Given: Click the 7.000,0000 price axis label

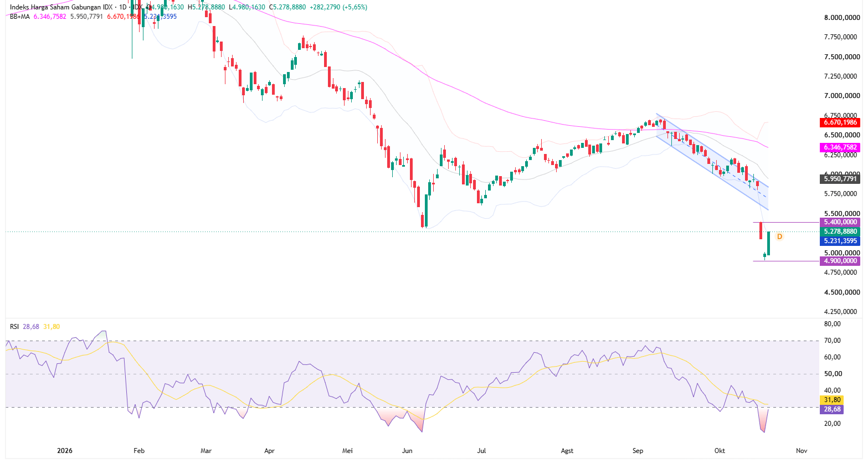Looking at the screenshot, I should click(x=842, y=96).
